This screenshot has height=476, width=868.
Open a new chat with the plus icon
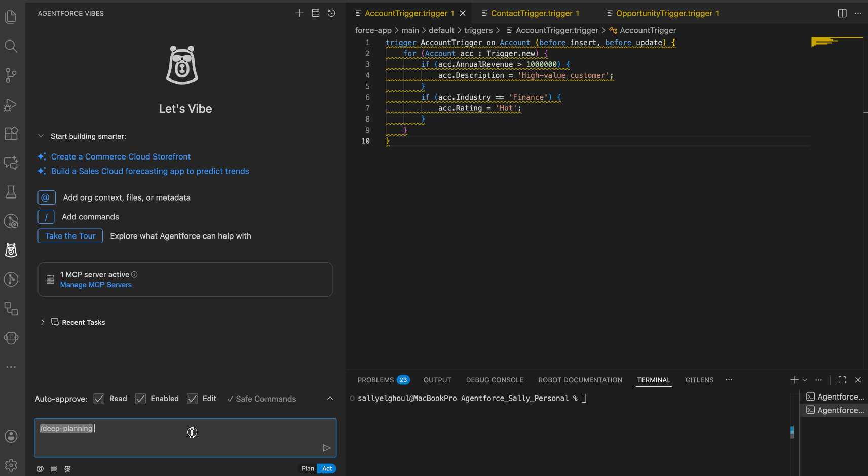point(299,13)
